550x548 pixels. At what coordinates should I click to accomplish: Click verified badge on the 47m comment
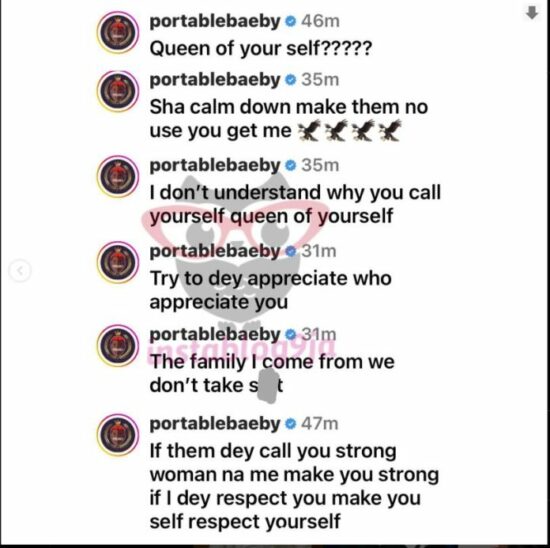290,424
